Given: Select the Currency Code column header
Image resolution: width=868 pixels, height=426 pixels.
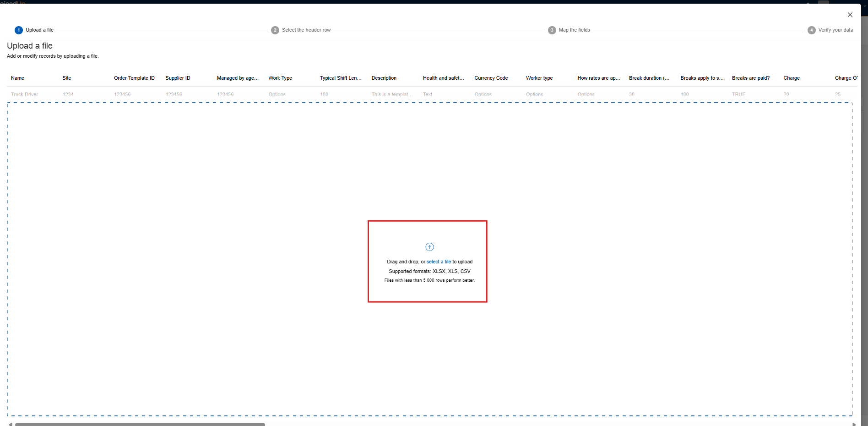Looking at the screenshot, I should coord(491,78).
